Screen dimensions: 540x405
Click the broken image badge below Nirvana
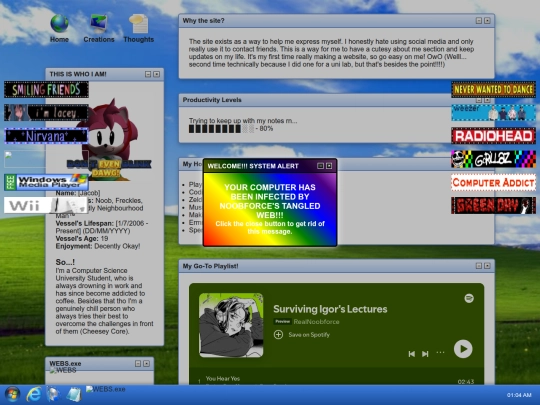coord(46,159)
